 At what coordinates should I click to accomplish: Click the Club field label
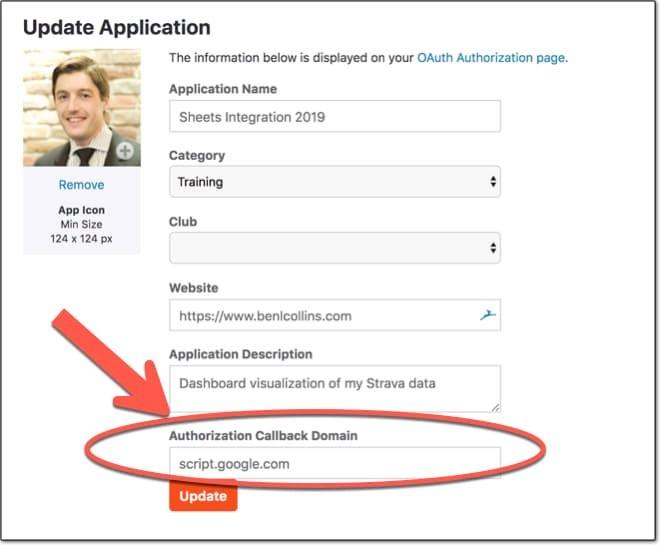point(183,221)
